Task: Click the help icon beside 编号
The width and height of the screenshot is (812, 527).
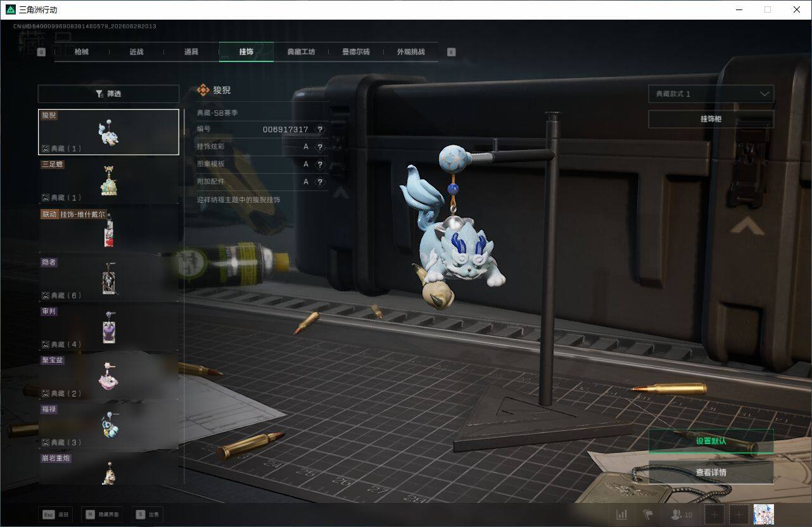Action: coord(320,129)
